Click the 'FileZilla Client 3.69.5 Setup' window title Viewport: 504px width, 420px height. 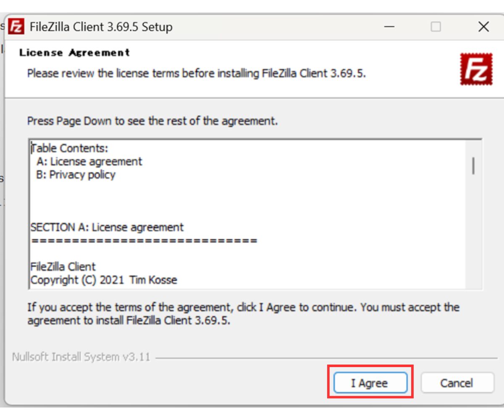(101, 27)
